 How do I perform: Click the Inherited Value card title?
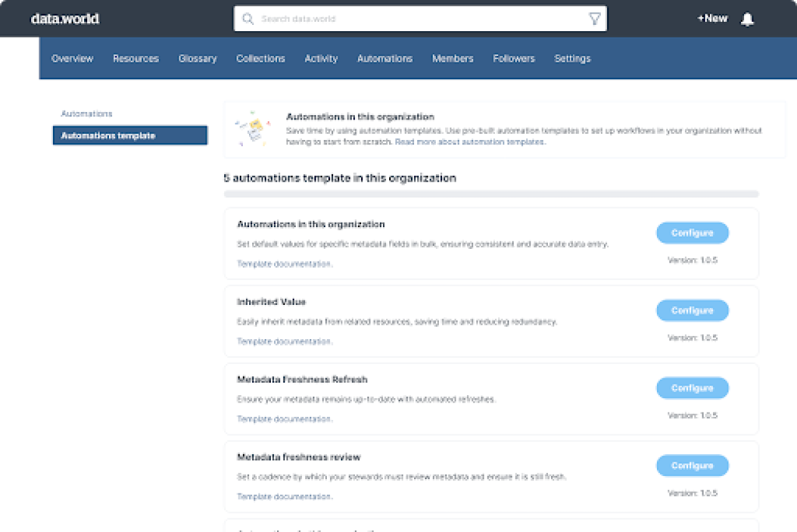[x=271, y=302]
